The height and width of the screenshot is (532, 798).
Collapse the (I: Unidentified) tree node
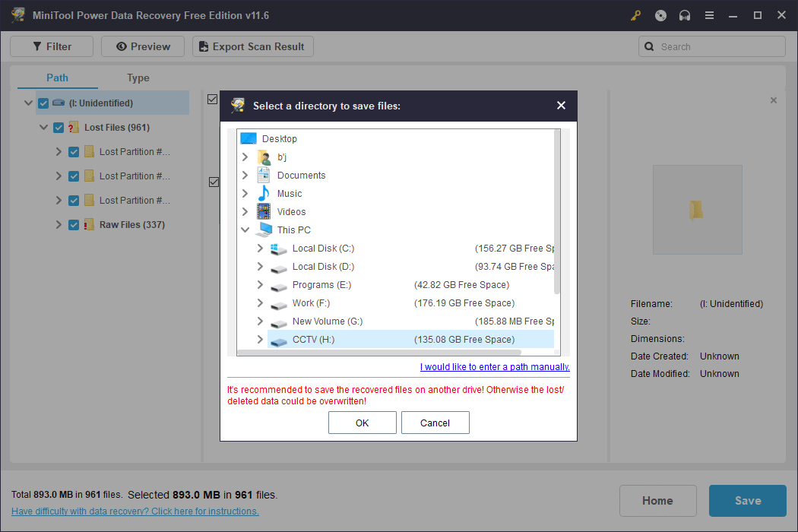pos(28,103)
